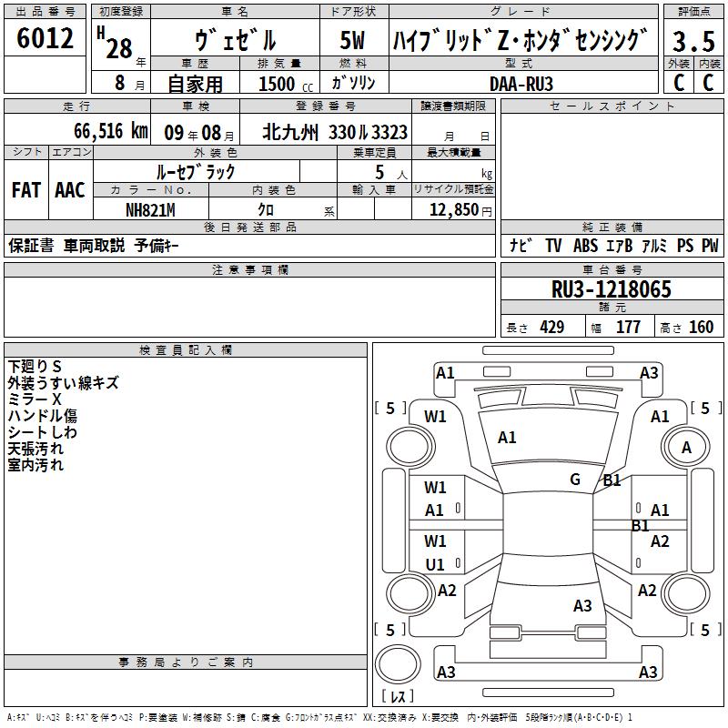
Task: Click 保証書 in later-shipped parts
Action: tap(31, 246)
